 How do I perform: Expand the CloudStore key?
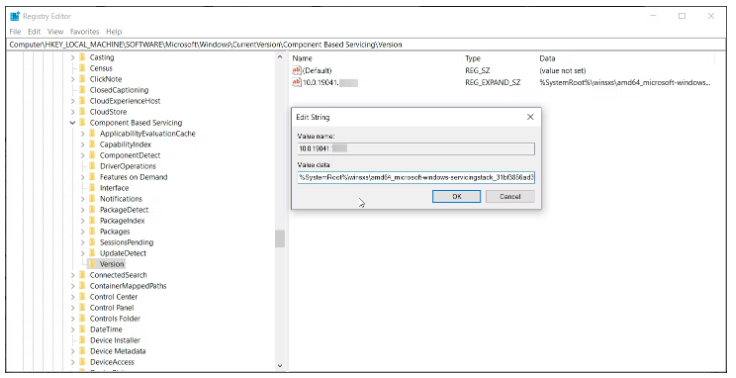point(72,112)
